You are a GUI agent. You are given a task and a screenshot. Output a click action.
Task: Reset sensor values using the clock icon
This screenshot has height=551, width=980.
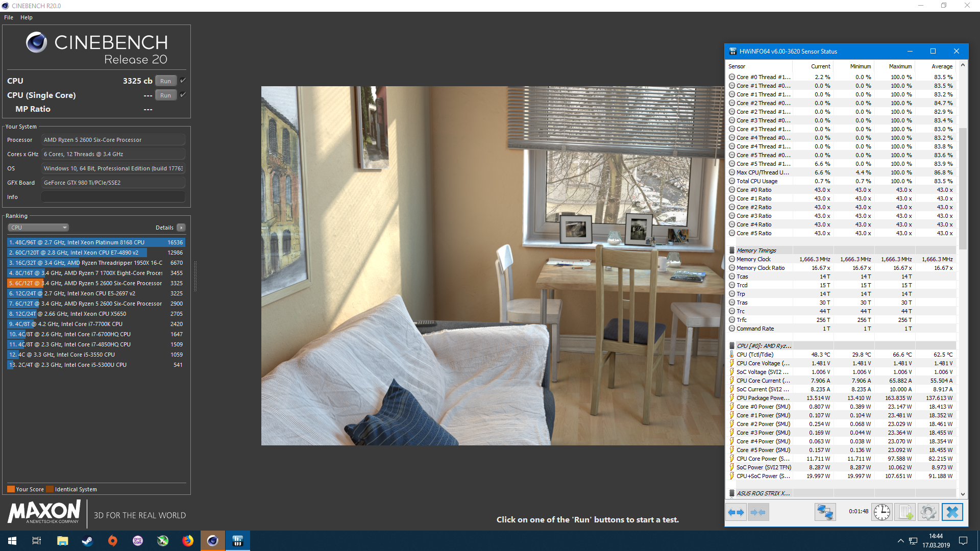click(x=881, y=512)
